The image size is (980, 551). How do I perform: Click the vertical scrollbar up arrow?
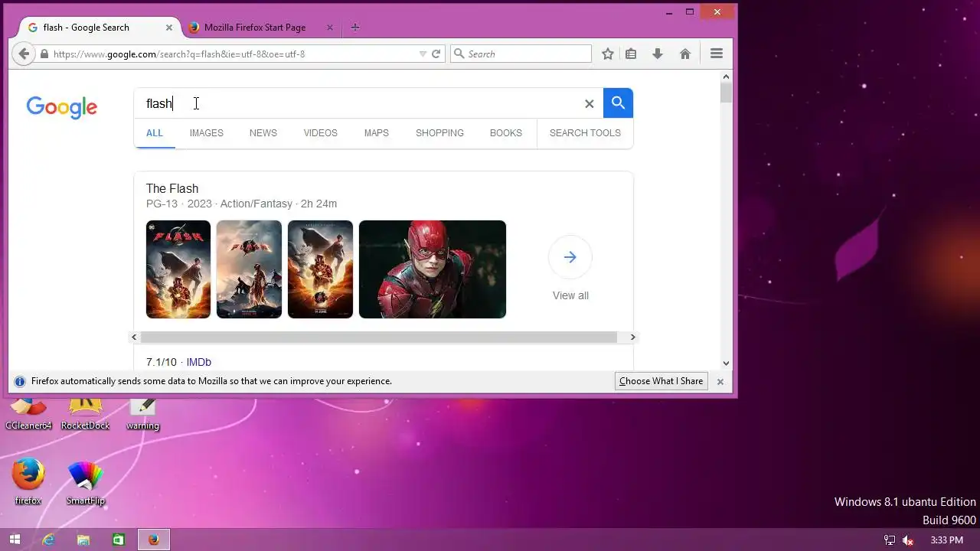[x=727, y=76]
